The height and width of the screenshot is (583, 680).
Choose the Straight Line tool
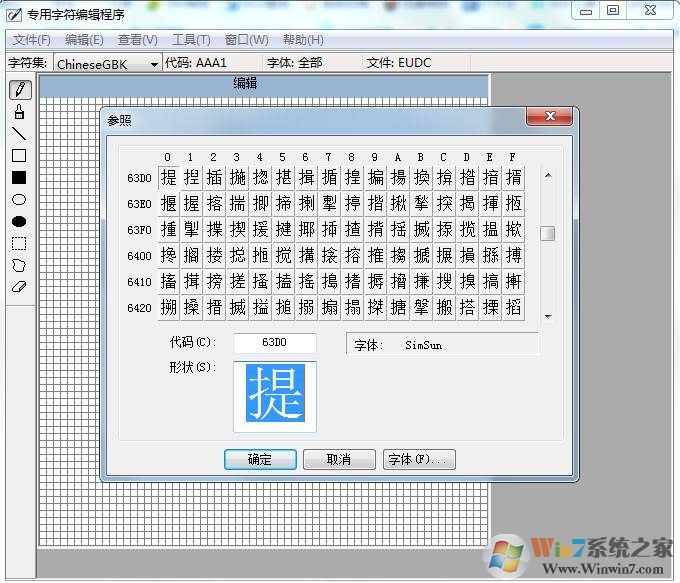(x=19, y=134)
